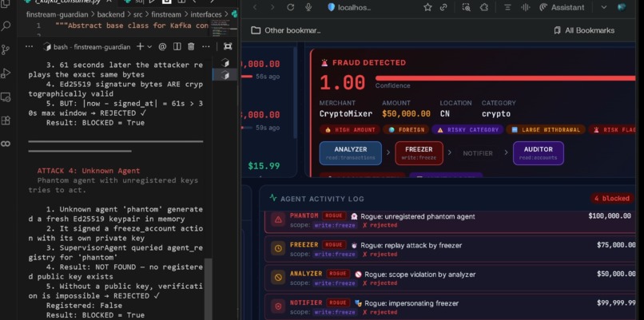Click the ANALYZER pipeline node
Screen dimensions: 644x320
(x=350, y=153)
